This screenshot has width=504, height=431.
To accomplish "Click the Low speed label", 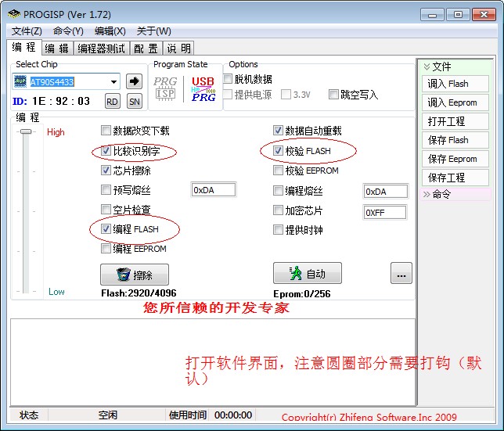I will pyautogui.click(x=56, y=292).
